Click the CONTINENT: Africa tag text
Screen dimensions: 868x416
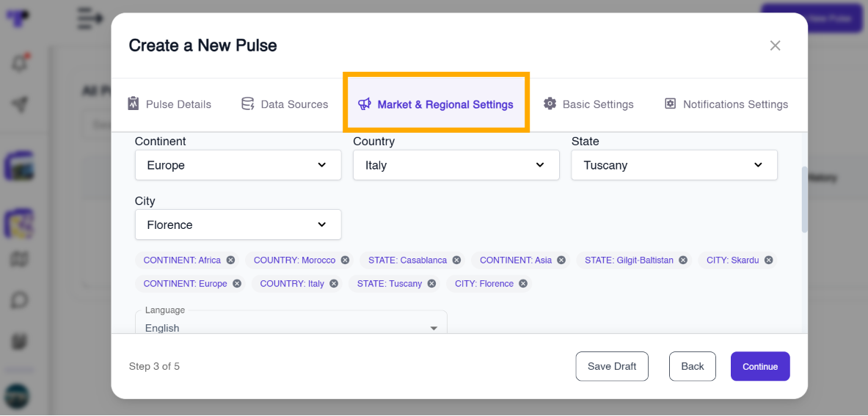click(x=182, y=260)
